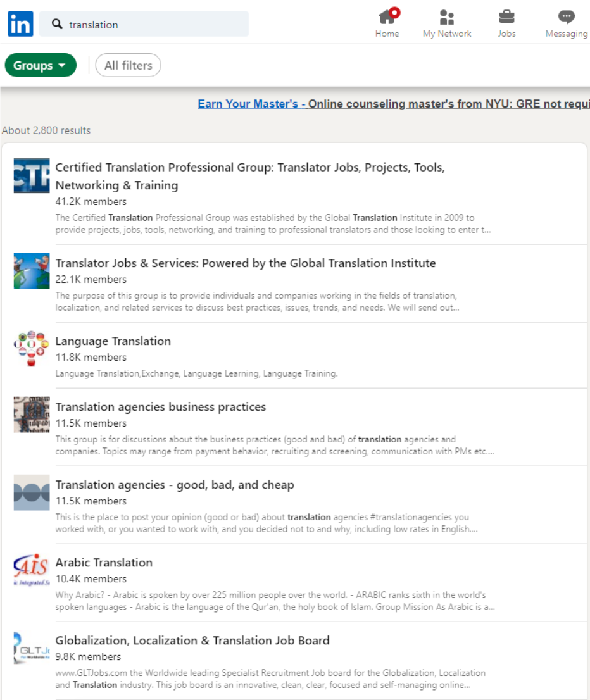Open Messaging chat bubble icon

[x=566, y=17]
